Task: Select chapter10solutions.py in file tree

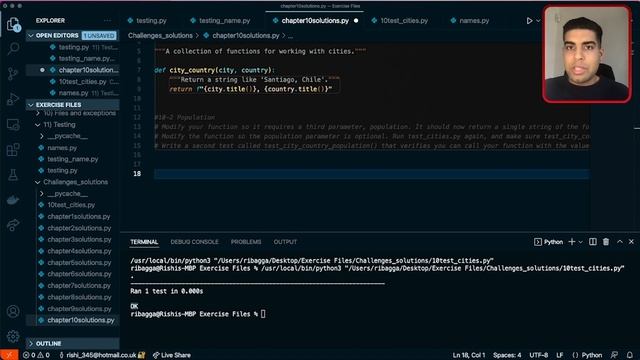Action: 73,320
